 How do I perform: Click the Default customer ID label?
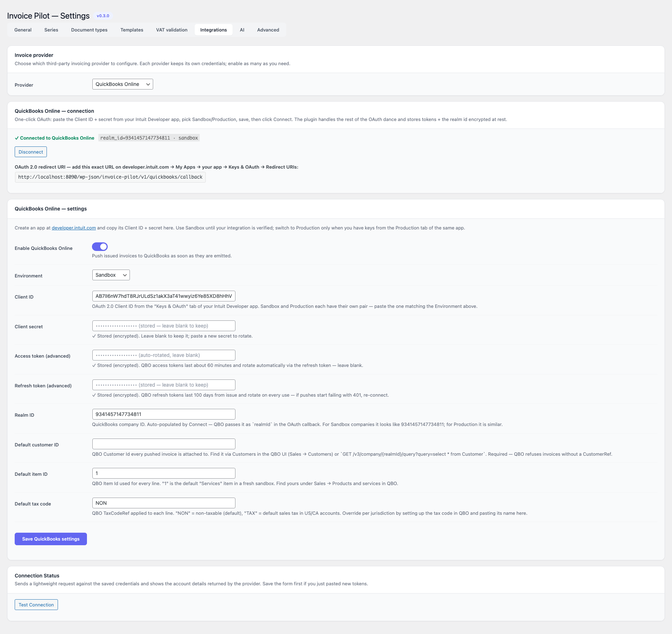pyautogui.click(x=36, y=445)
